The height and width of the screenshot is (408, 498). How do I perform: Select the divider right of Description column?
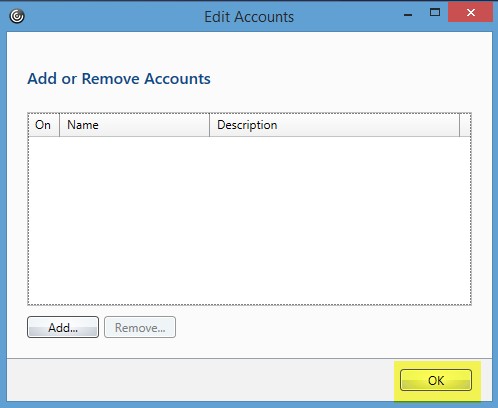tap(459, 125)
